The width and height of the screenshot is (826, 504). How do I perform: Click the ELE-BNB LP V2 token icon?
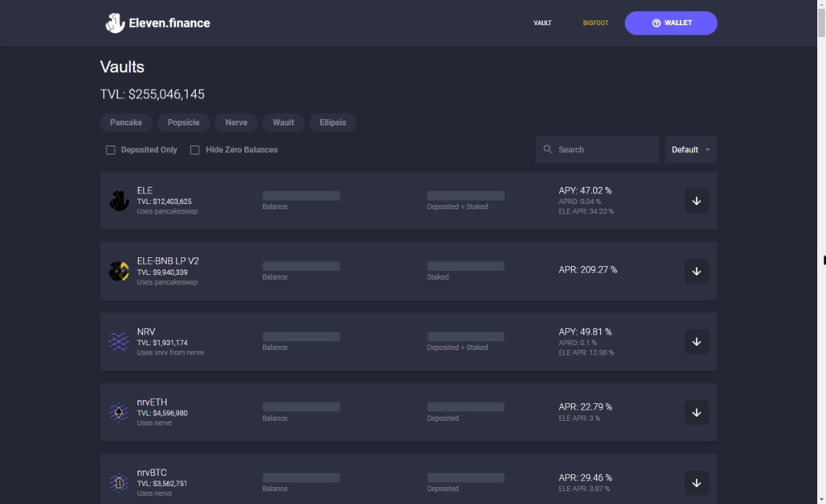tap(119, 271)
